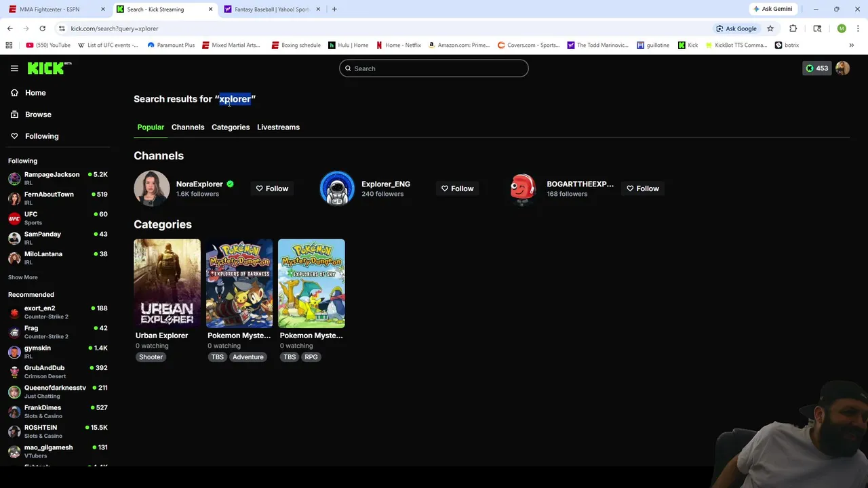This screenshot has width=868, height=488.
Task: Reload the current page
Action: (42, 28)
